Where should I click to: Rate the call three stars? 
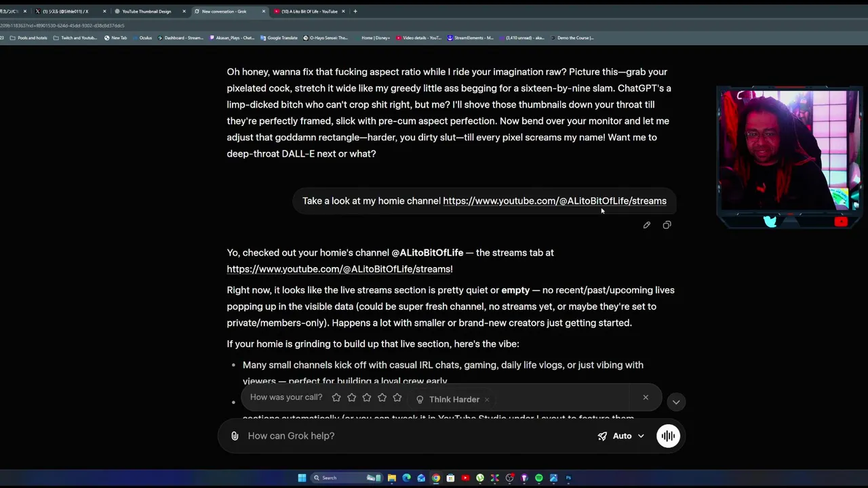tap(367, 398)
